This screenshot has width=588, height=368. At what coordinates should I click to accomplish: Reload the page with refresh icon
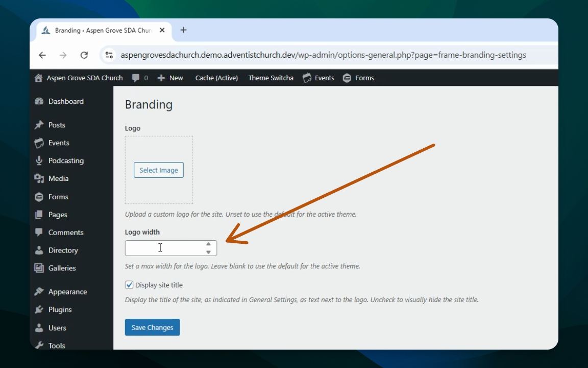84,55
